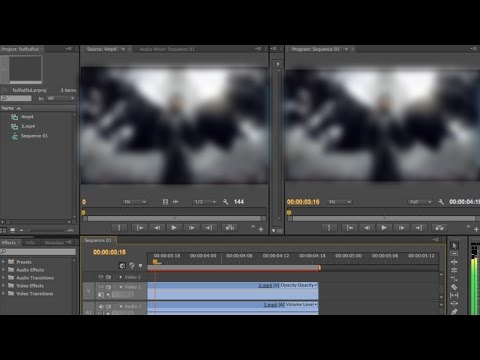Toggle Video 1 track visibility eye
The image size is (480, 360).
pos(101,287)
